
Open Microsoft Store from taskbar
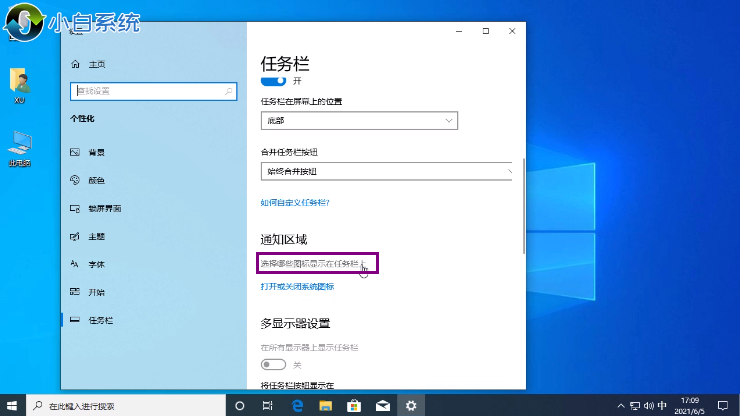[354, 406]
